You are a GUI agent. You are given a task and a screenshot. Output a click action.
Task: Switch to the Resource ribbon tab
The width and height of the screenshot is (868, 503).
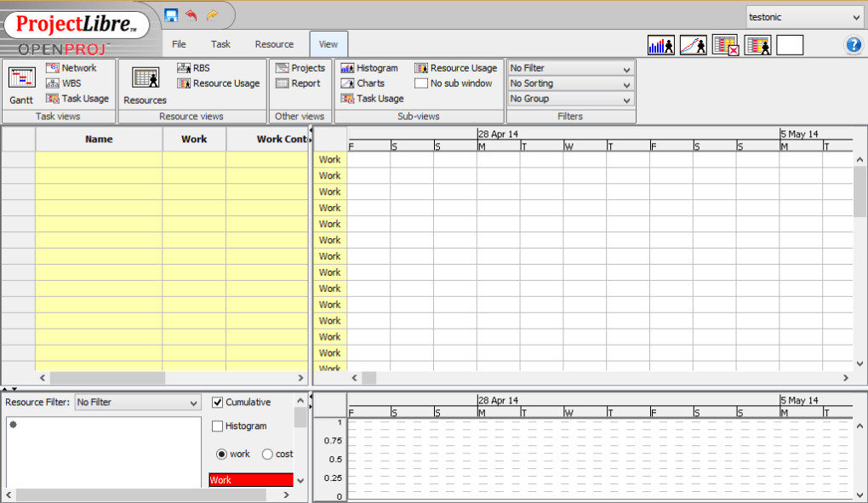tap(274, 44)
